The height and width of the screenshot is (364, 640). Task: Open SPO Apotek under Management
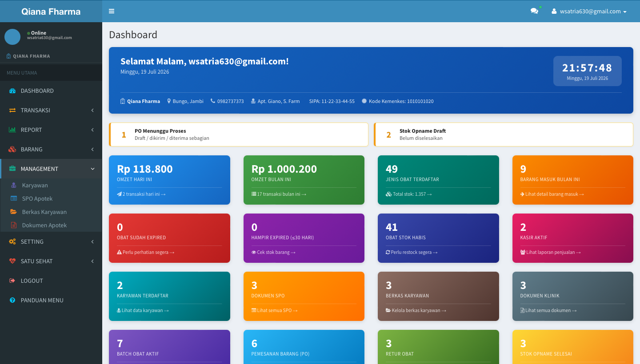click(51, 198)
